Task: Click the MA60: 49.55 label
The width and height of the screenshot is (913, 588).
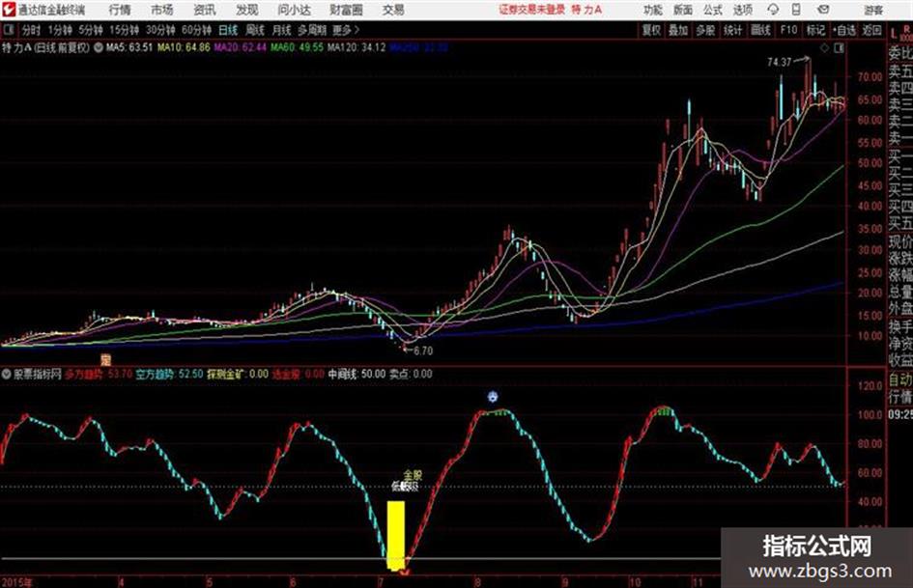Action: coord(297,47)
